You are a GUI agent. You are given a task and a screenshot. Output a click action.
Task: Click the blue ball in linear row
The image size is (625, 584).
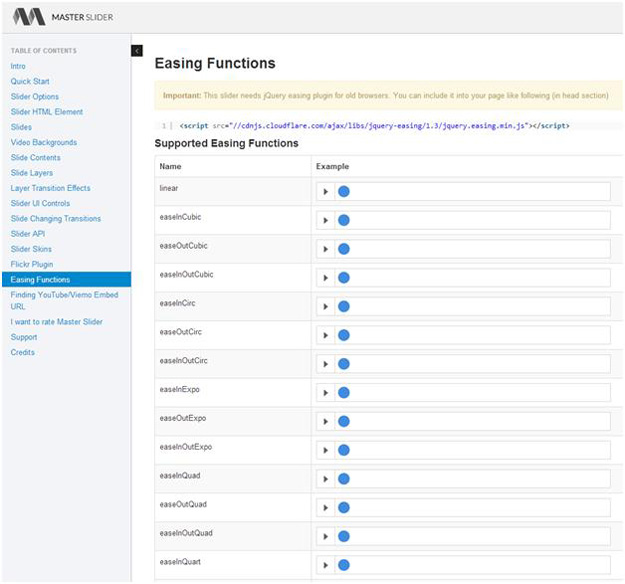[x=344, y=192]
